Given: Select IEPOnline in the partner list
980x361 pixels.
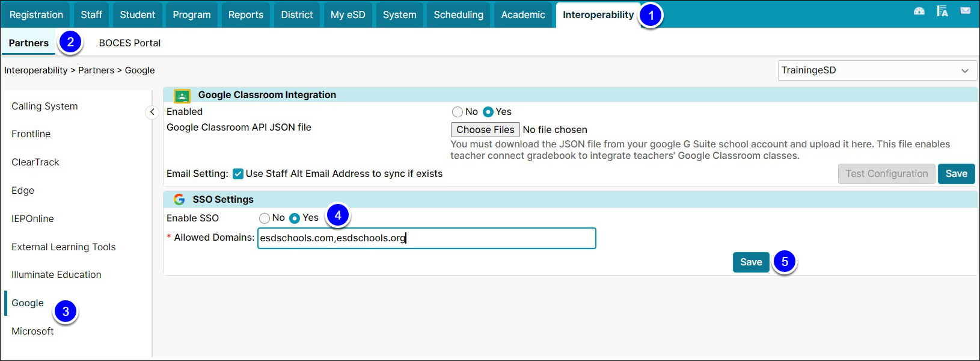Looking at the screenshot, I should 32,218.
